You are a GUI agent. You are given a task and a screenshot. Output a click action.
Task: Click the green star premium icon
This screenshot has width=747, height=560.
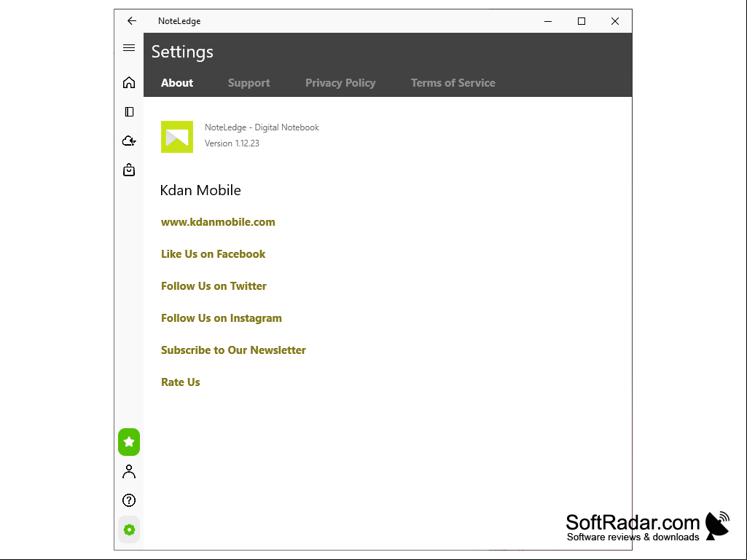(129, 442)
